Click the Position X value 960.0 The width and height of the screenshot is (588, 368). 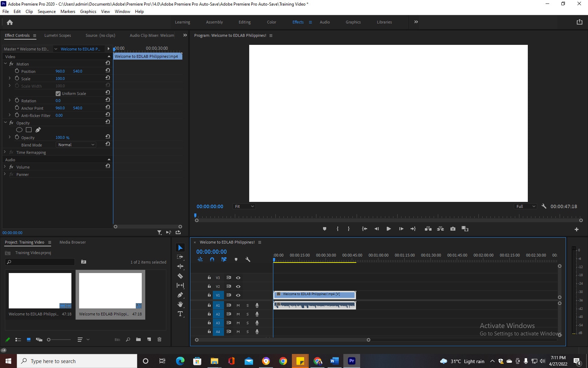click(x=60, y=71)
